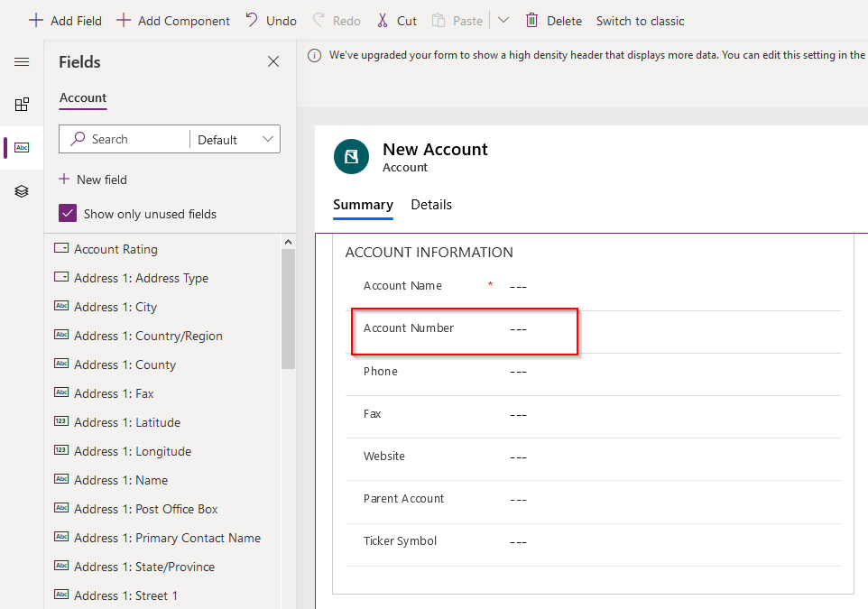Click Switch to classic
Viewport: 868px width, 609px height.
pyautogui.click(x=640, y=21)
